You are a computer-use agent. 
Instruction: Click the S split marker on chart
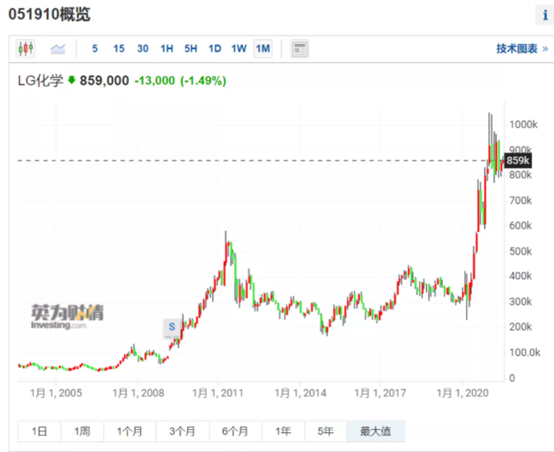172,327
